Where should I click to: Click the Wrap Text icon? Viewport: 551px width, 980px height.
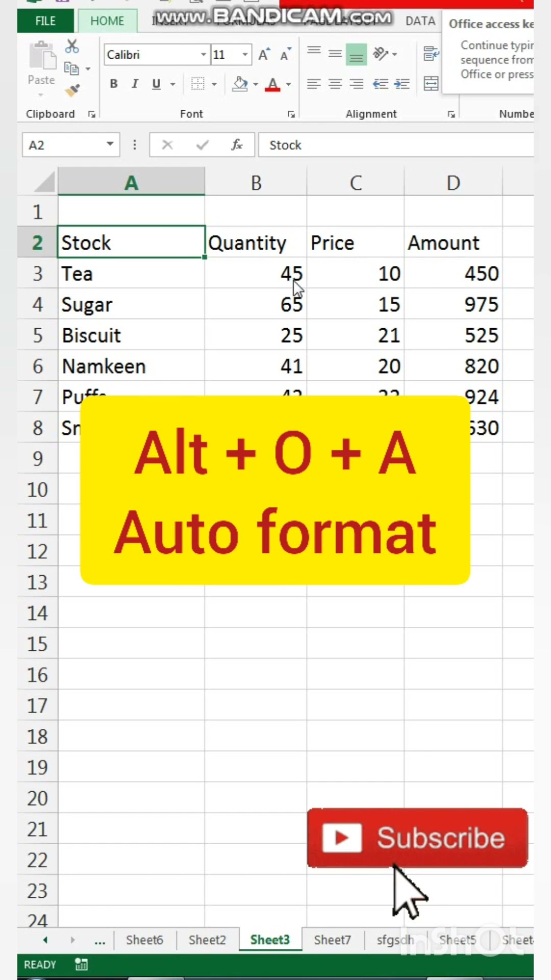point(431,53)
